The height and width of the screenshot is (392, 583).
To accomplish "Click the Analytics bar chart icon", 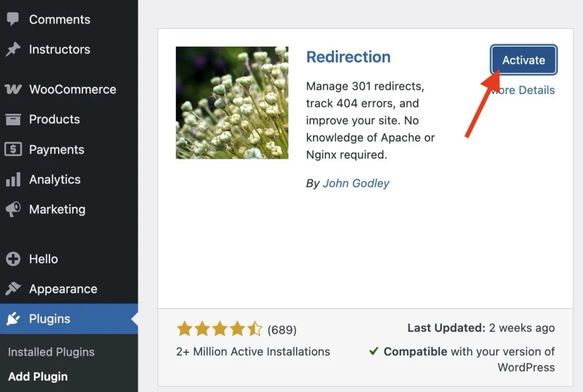I will click(x=13, y=180).
